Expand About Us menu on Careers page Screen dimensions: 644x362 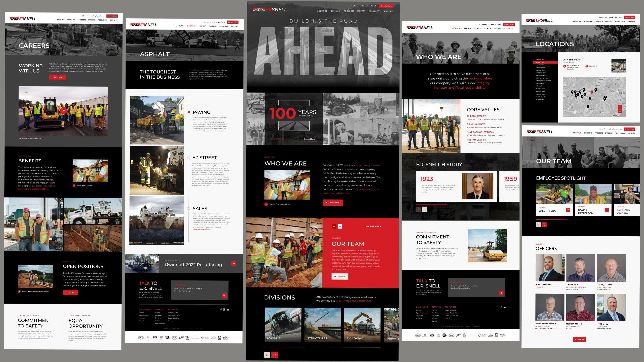pos(60,20)
